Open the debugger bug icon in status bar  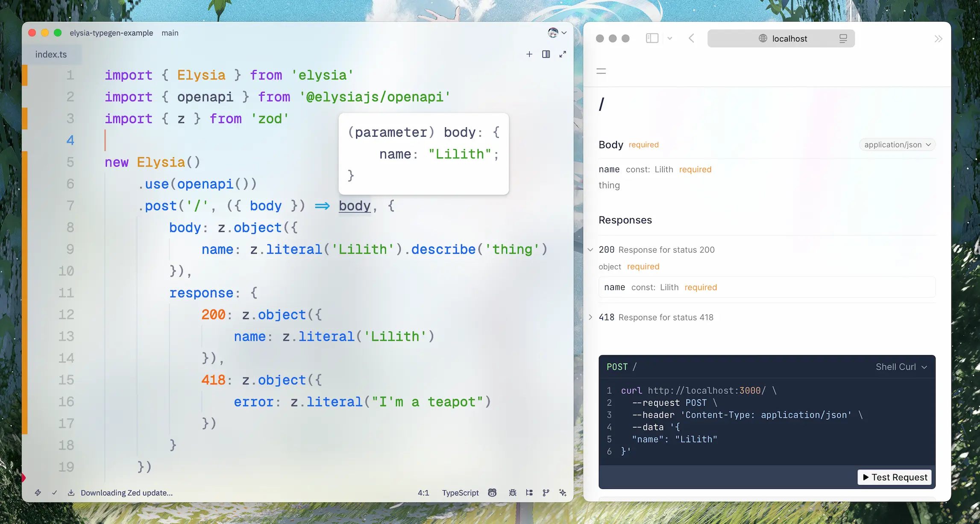pos(513,492)
